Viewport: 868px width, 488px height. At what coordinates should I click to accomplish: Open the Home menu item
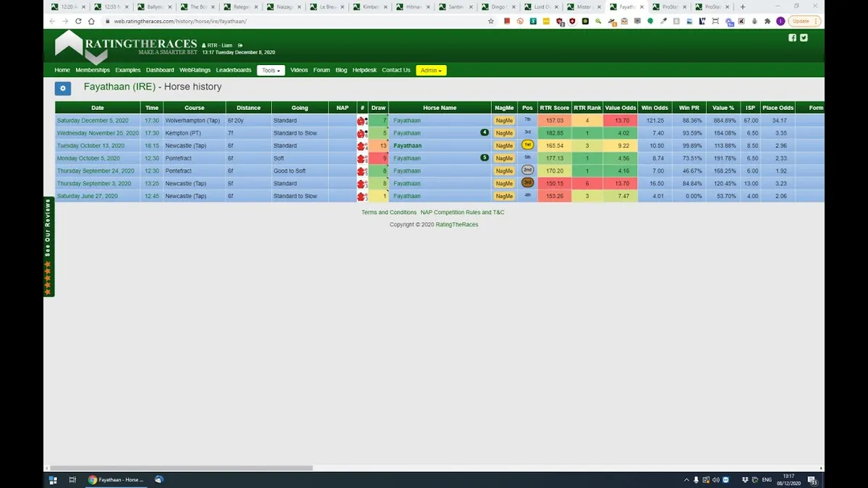pyautogui.click(x=62, y=70)
